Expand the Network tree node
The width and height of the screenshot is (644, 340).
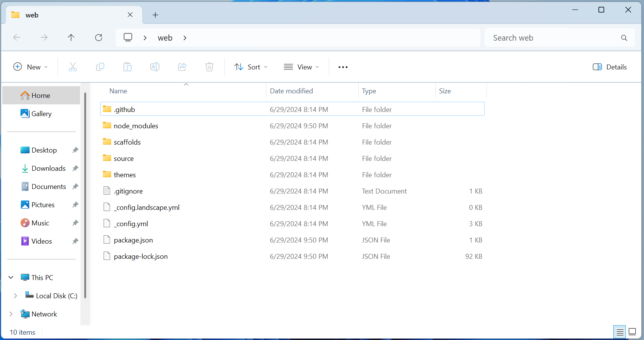[x=11, y=314]
